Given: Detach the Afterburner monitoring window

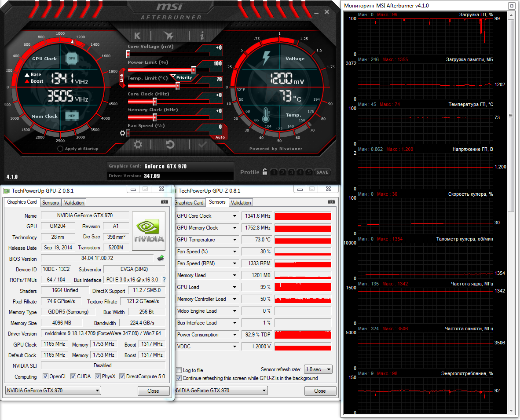Looking at the screenshot, I should pos(511,6).
